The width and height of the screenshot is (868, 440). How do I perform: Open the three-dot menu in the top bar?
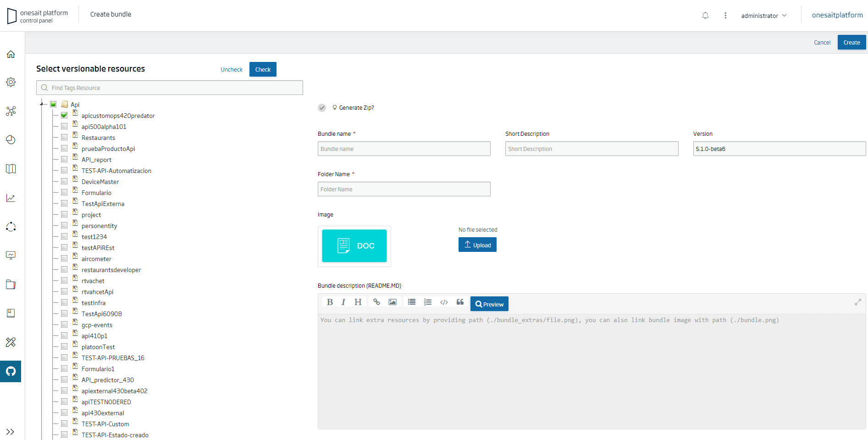click(725, 15)
